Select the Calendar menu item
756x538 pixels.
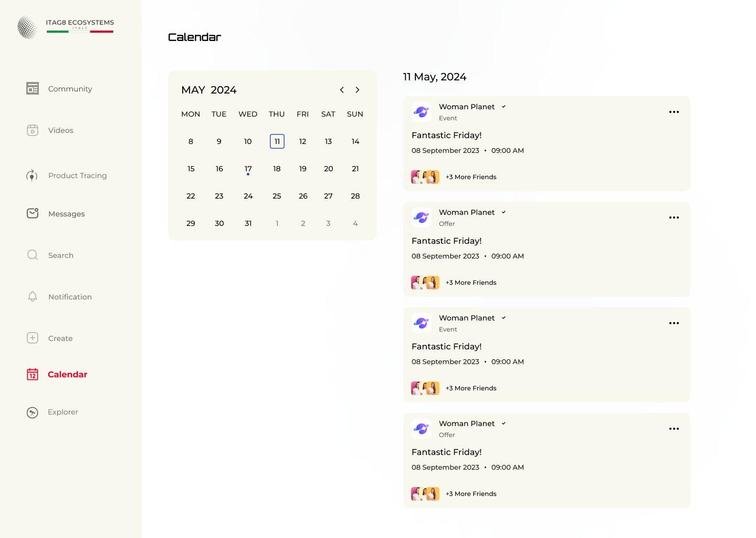67,375
